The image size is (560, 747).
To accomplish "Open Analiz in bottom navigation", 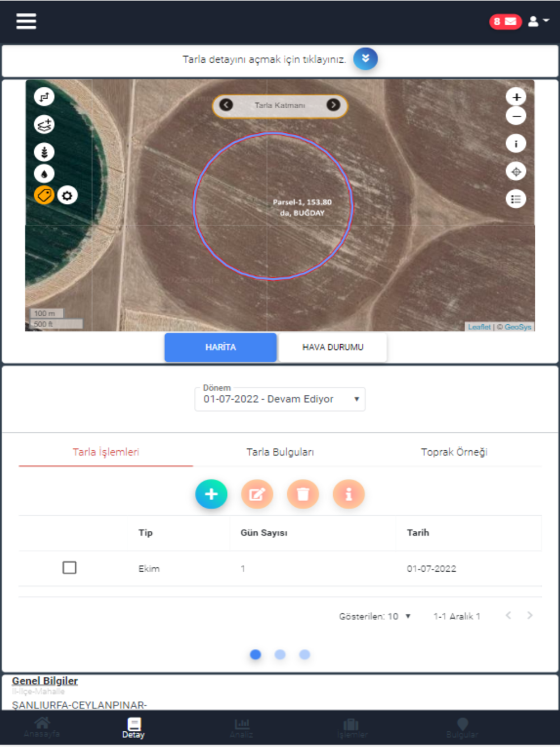I will 241,728.
